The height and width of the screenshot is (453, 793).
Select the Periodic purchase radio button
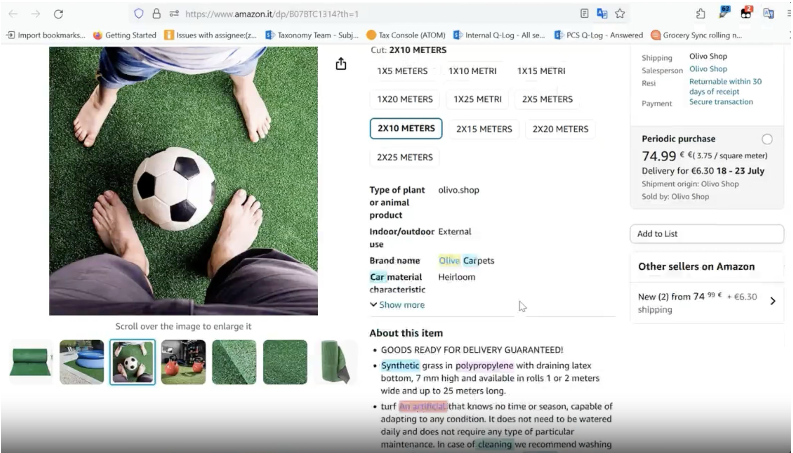[767, 139]
